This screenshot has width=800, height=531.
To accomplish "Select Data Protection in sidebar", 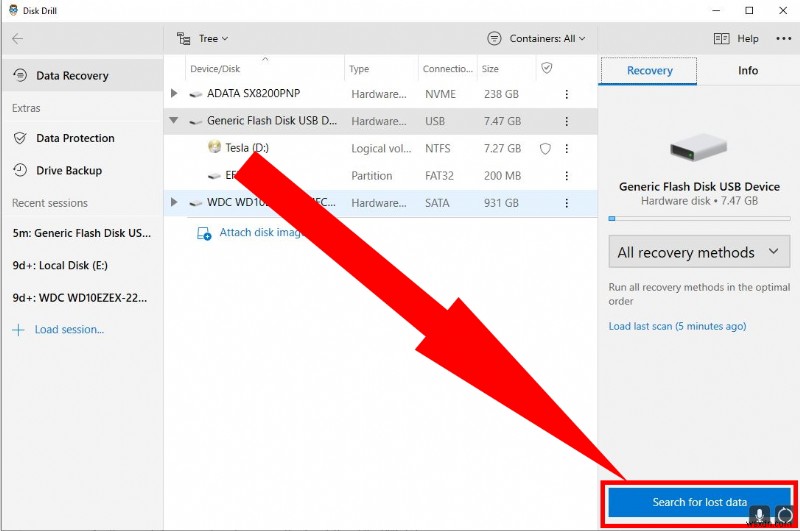I will click(x=75, y=138).
